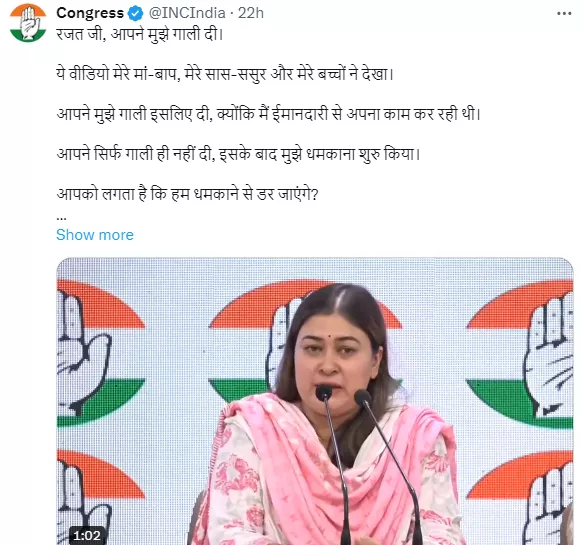Click the top-left hand logo in video
584x545 pixels.
(x=100, y=354)
